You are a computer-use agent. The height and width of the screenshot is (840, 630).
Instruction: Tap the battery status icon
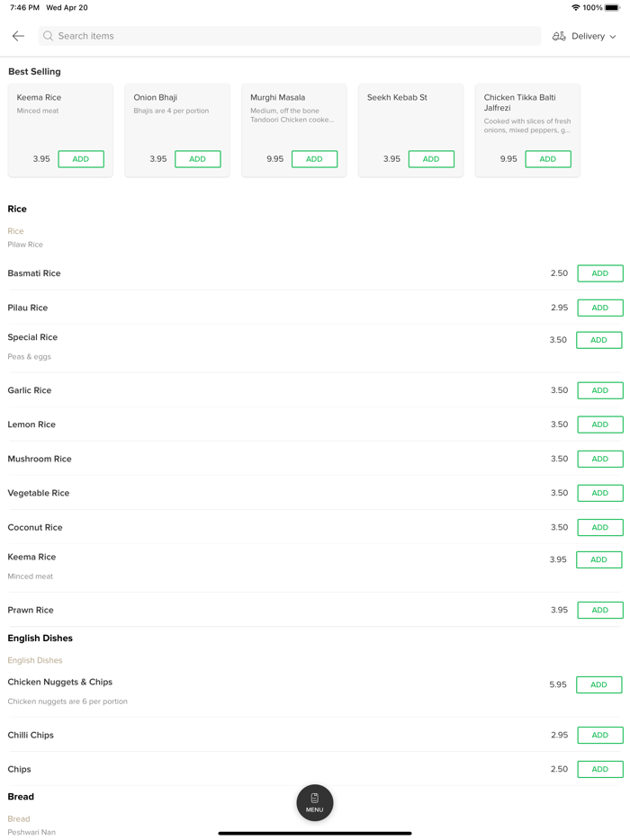pyautogui.click(x=612, y=8)
